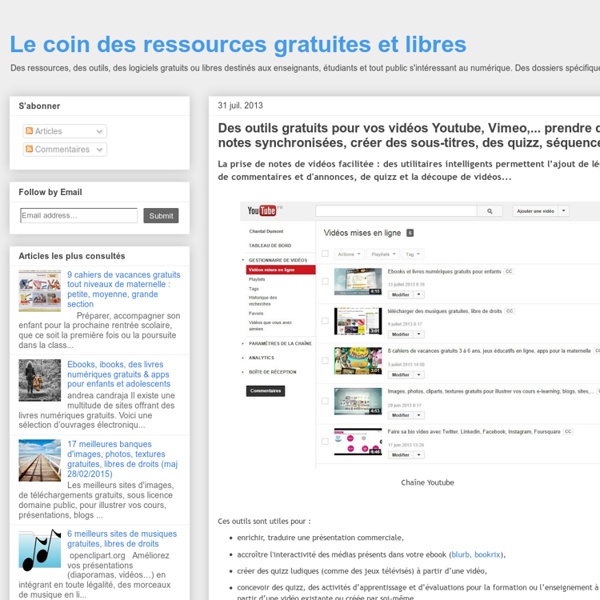Screen dimensions: 600x600
Task: Click Modifier under 8 cahiers de vacances video
Action: pyautogui.click(x=401, y=375)
